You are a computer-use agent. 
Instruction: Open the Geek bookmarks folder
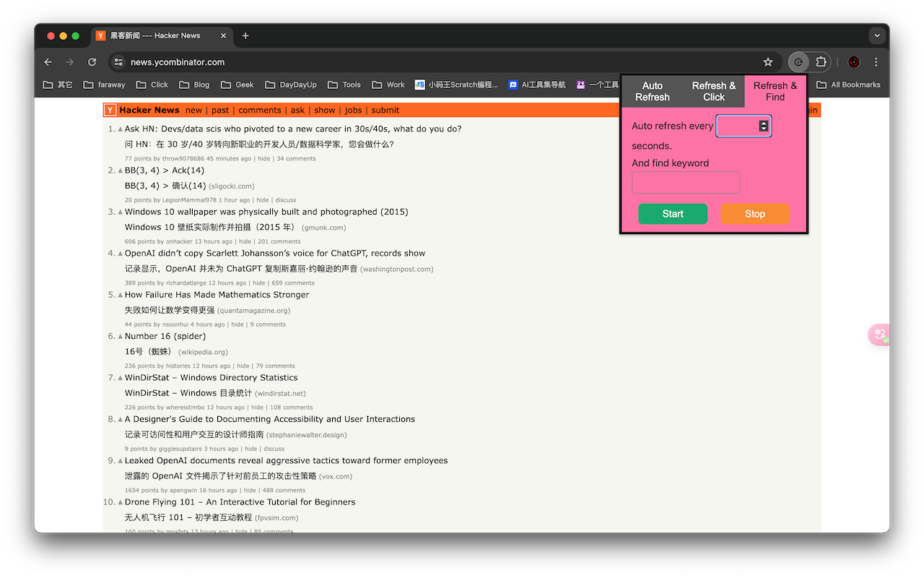[x=237, y=85]
